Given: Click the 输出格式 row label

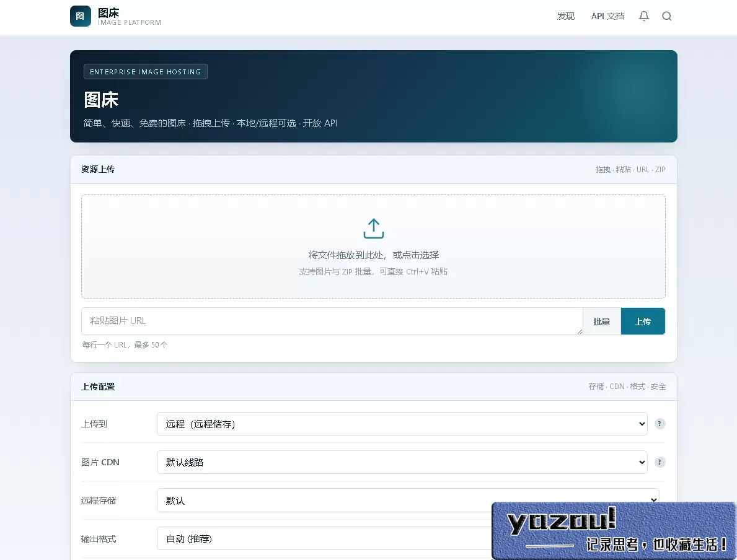Looking at the screenshot, I should [98, 539].
